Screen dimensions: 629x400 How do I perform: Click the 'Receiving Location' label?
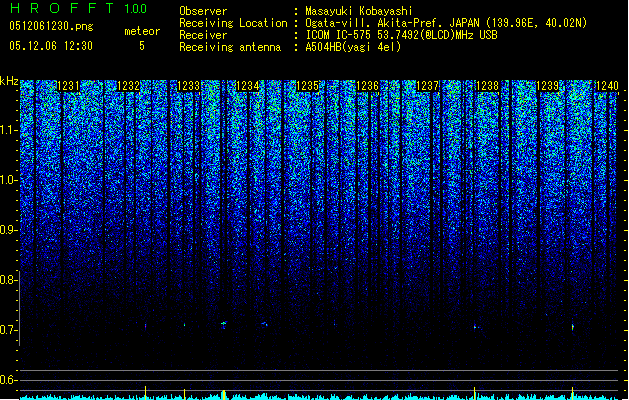pyautogui.click(x=233, y=23)
